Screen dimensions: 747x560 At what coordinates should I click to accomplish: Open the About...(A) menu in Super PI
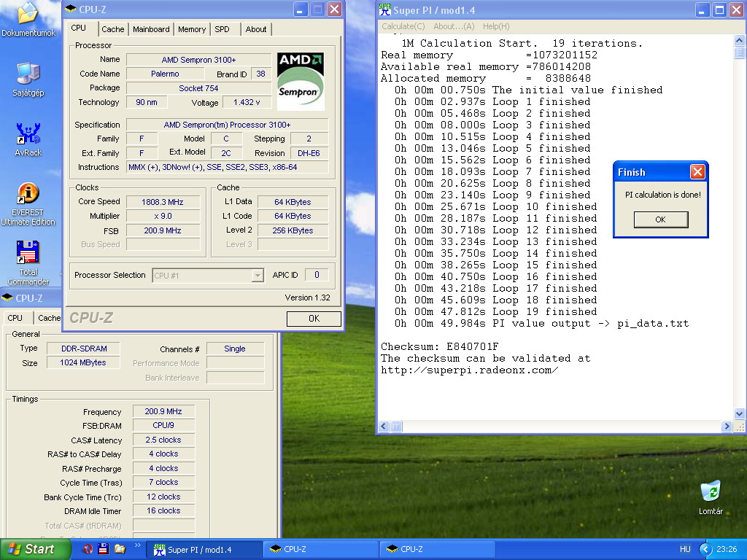[x=454, y=26]
